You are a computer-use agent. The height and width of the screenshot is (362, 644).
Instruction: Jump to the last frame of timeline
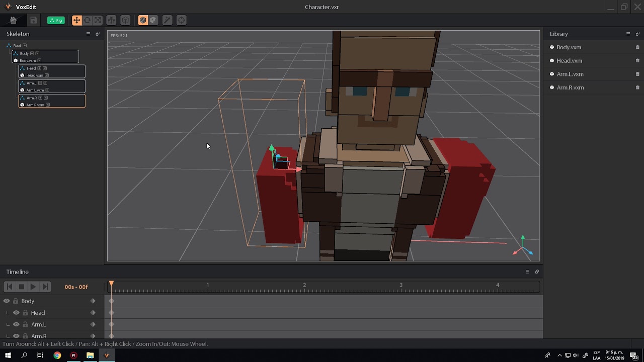coord(45,287)
